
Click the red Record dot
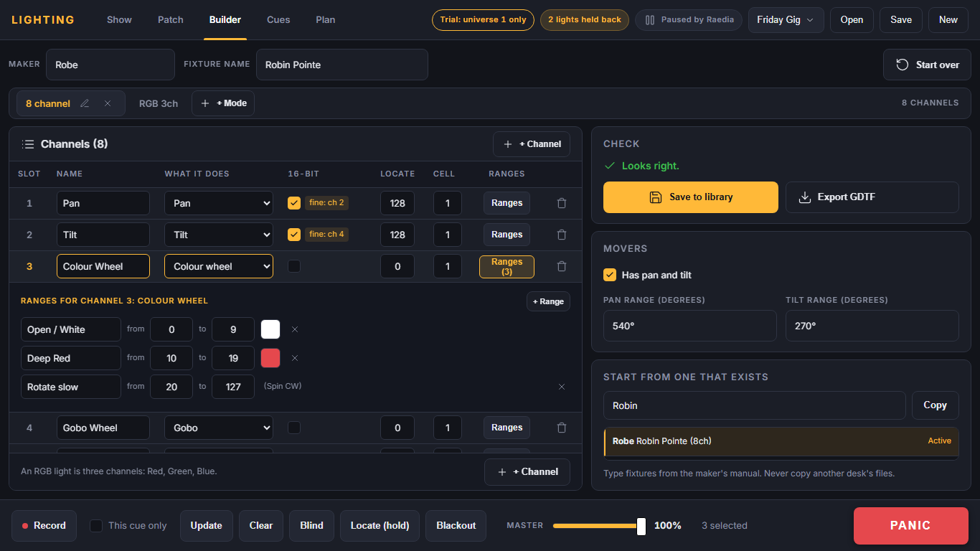[x=25, y=526]
